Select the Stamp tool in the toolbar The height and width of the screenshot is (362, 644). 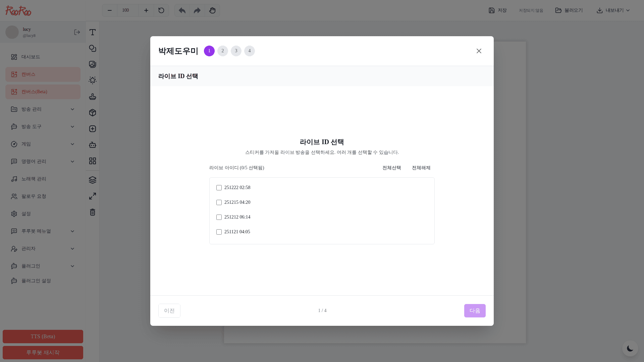(x=92, y=97)
